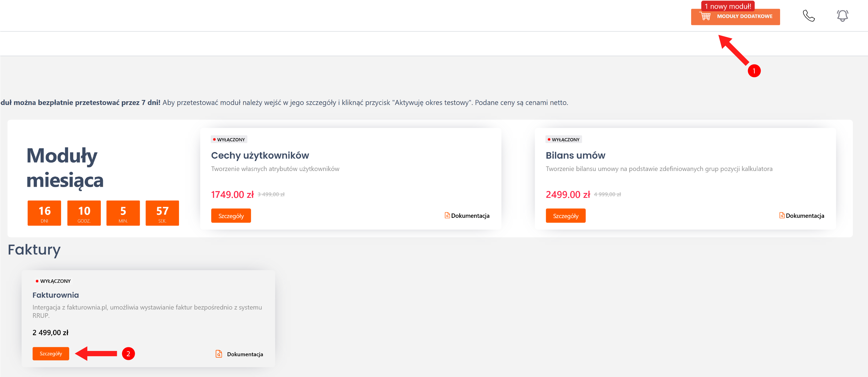Open Dokumentacja link for Cechy użytkowników
The width and height of the screenshot is (868, 377).
click(x=470, y=216)
